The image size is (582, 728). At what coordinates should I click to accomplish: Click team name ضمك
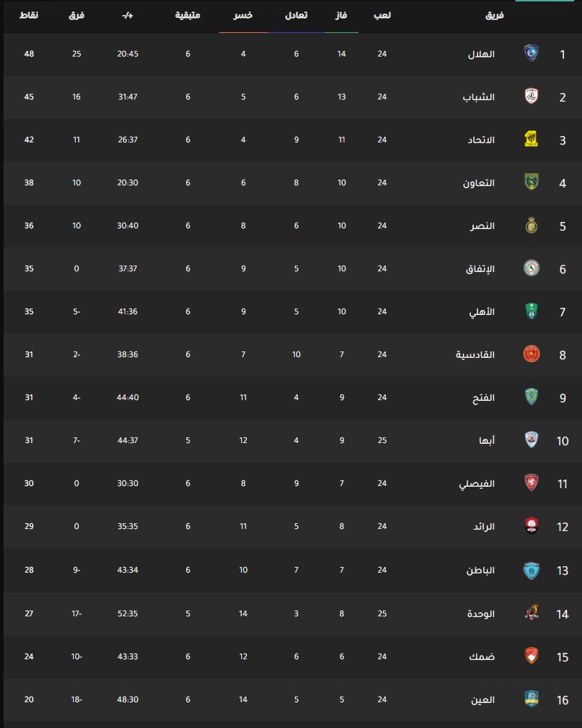coord(482,657)
